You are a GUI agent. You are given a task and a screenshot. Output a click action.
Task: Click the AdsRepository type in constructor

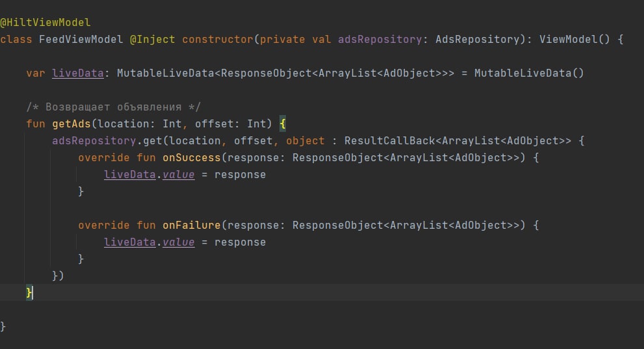point(477,40)
